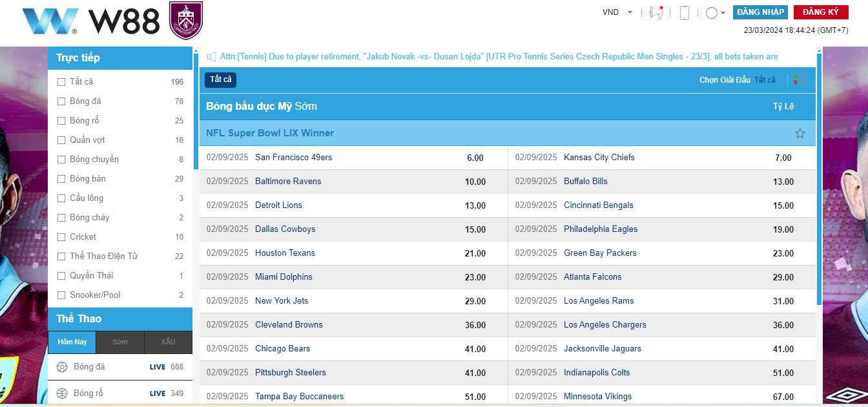Select the Tất cả filter button above table
This screenshot has height=407, width=868.
[220, 79]
